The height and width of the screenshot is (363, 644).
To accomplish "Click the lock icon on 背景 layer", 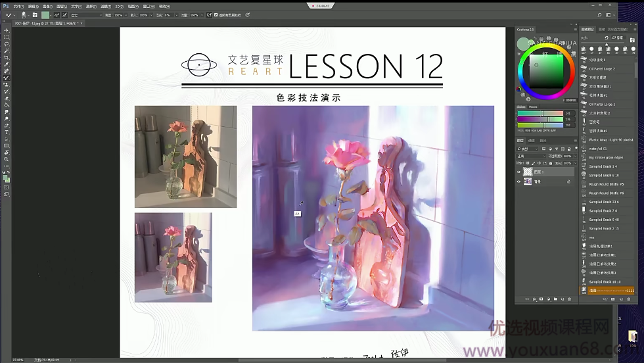I will (569, 181).
